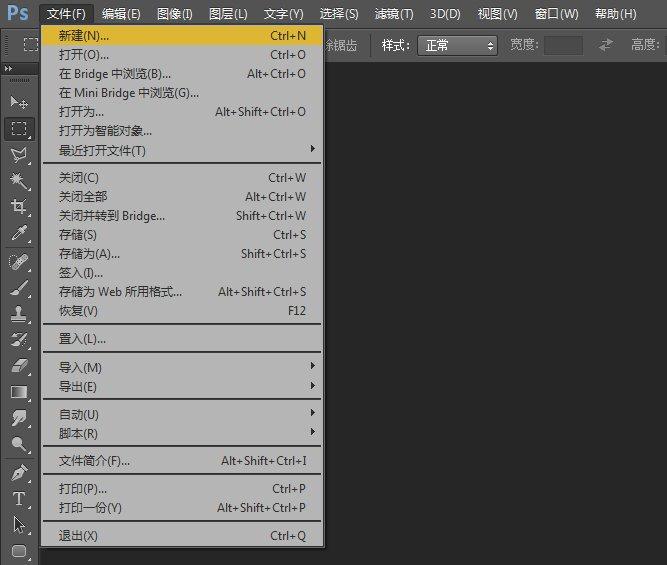
Task: Choose 退出(X) to quit Photoshop
Action: [182, 536]
